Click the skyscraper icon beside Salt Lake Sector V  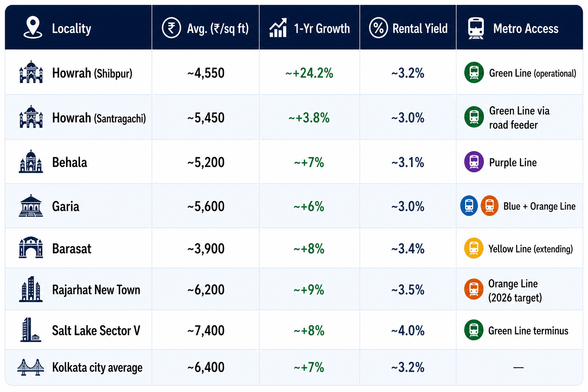(x=30, y=330)
